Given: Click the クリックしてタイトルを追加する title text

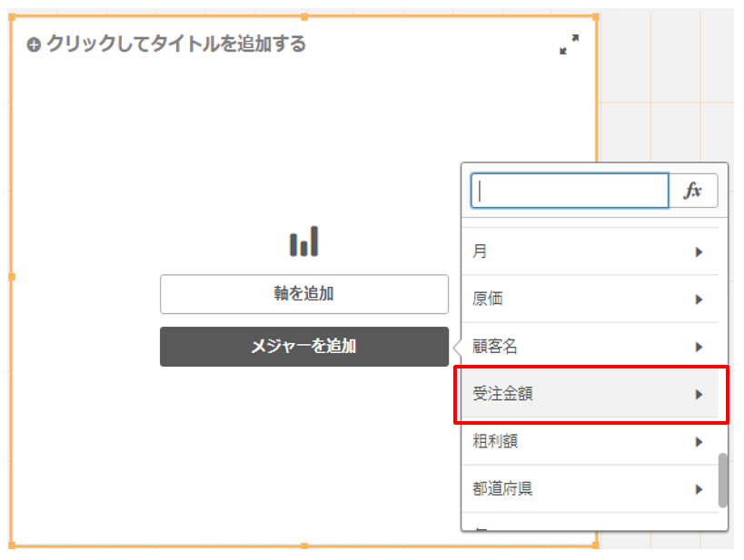Looking at the screenshot, I should click(x=176, y=44).
